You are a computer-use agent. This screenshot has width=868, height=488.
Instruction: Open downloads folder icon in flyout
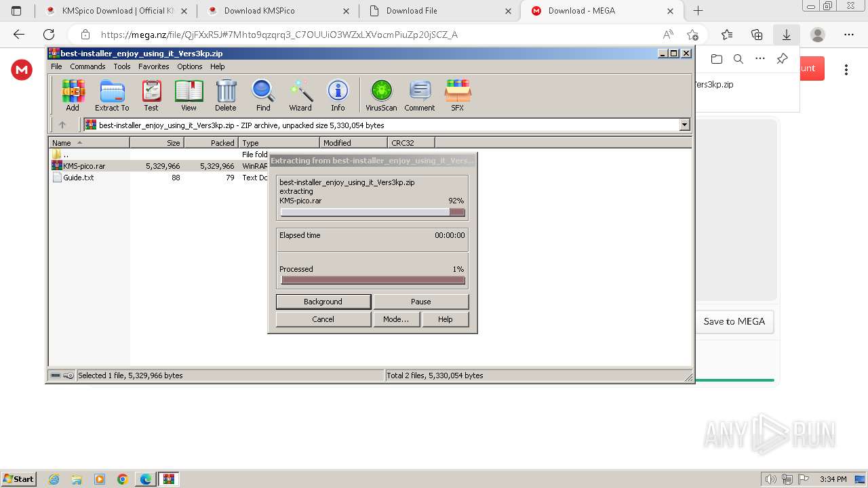tap(717, 59)
